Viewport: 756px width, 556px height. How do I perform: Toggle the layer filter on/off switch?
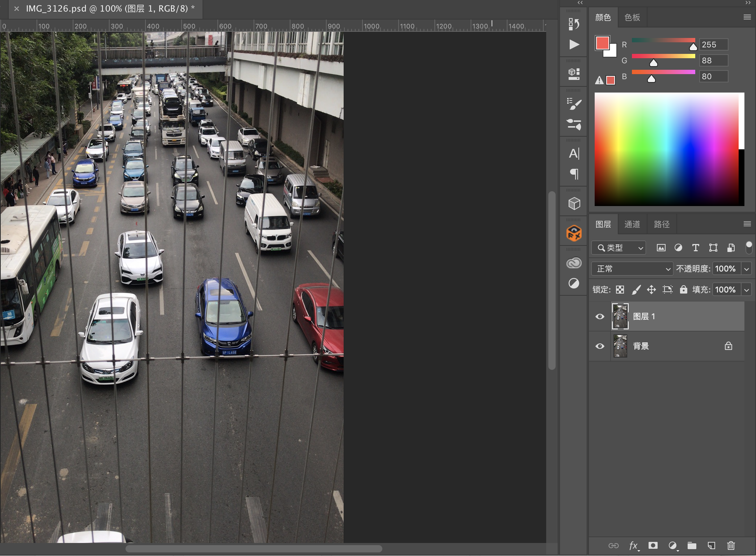pyautogui.click(x=749, y=247)
